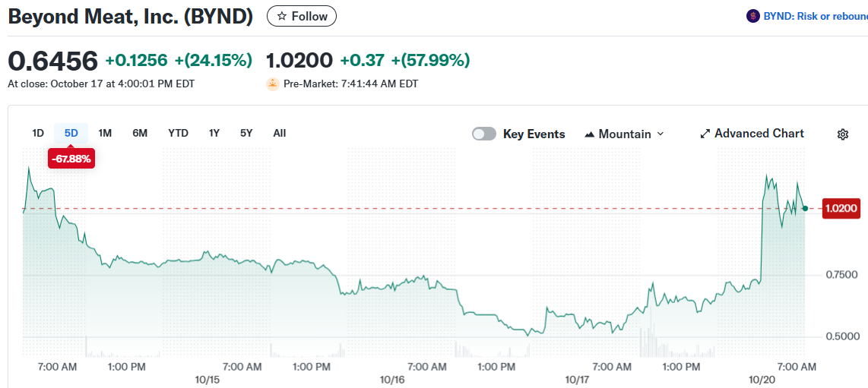
Task: Select the 5Y time range
Action: coord(246,133)
